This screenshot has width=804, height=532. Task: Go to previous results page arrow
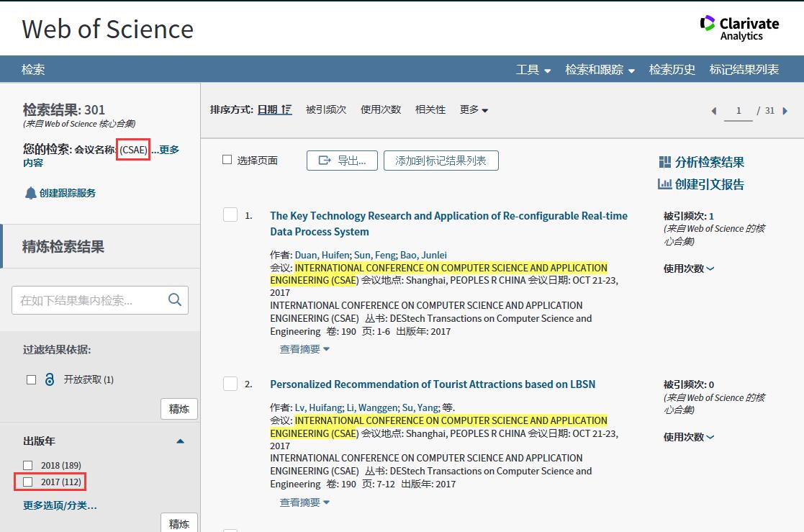pyautogui.click(x=714, y=111)
